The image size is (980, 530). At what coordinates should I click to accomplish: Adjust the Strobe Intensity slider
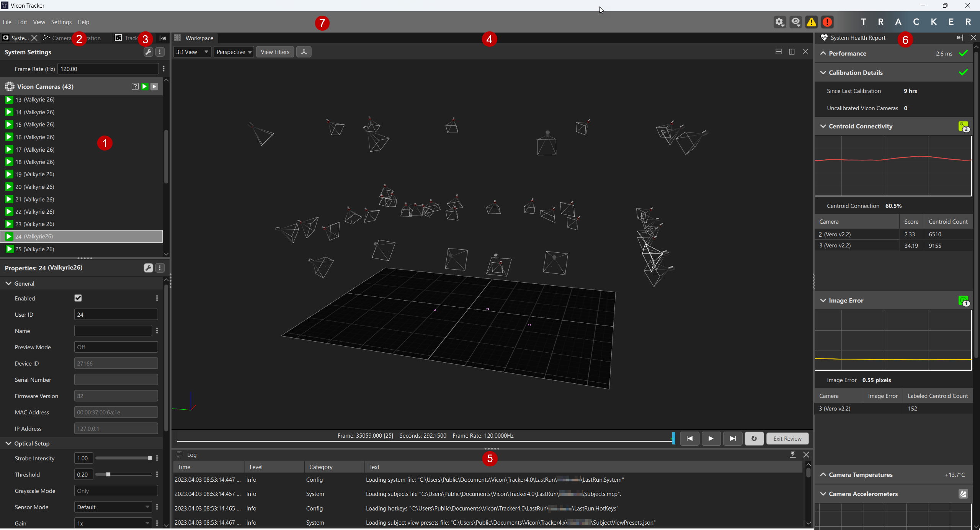(x=124, y=458)
